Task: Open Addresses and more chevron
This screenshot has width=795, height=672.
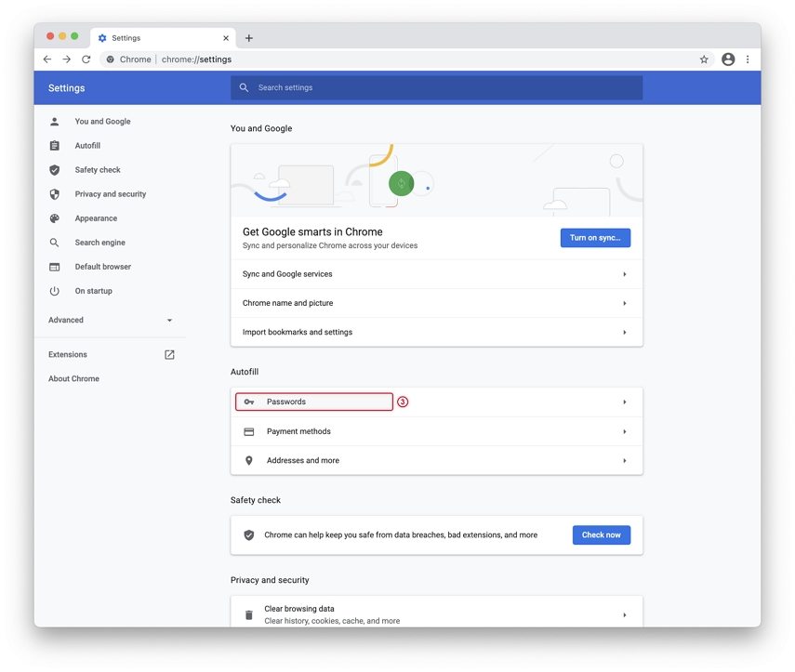Action: pos(625,461)
